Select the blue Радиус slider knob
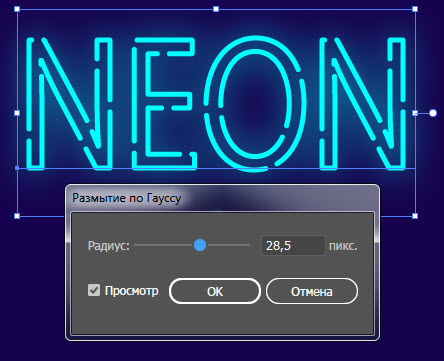 (200, 245)
